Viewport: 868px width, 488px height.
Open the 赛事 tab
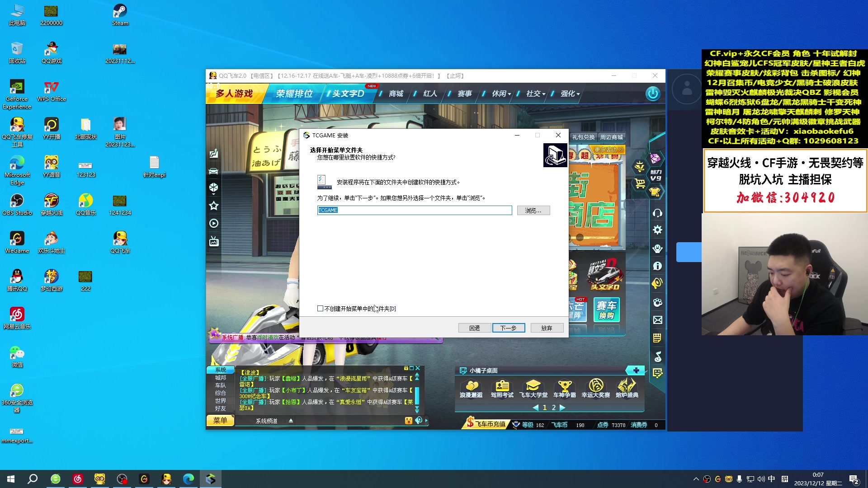(x=464, y=94)
